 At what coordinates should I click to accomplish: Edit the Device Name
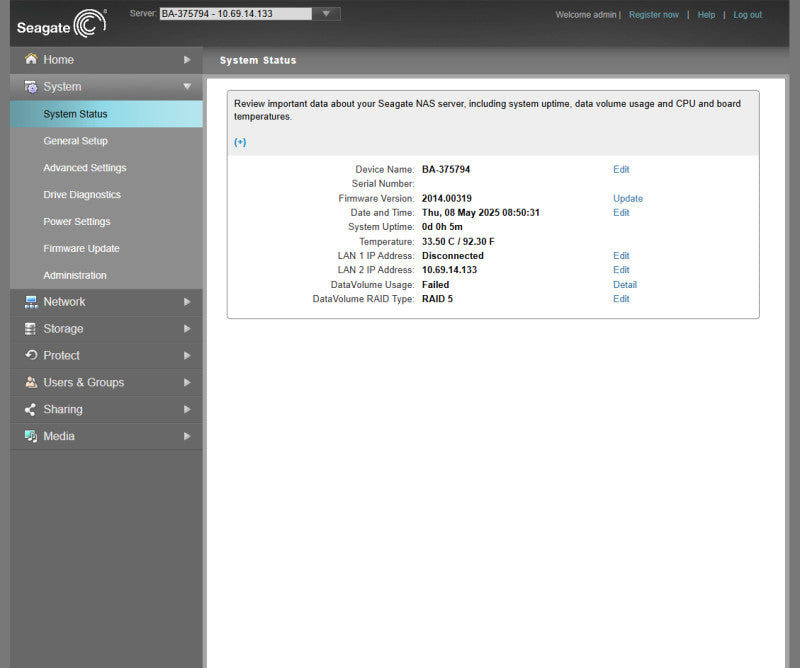(x=621, y=169)
